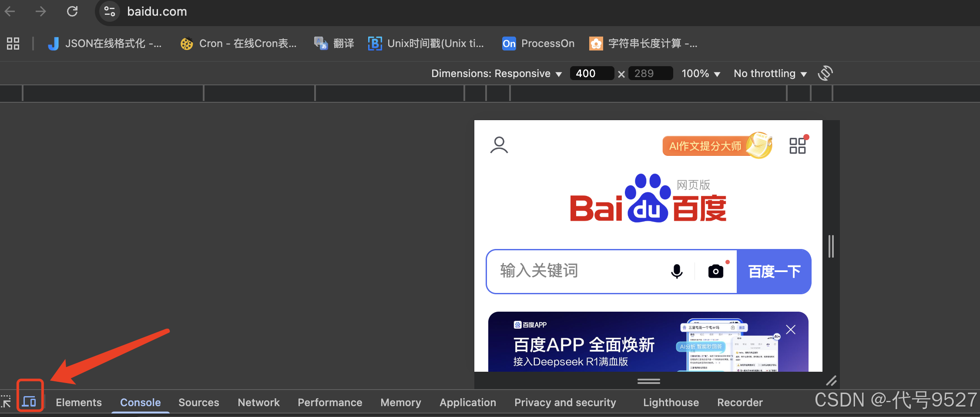Open the Baidu grid menu icon
Screen dimensions: 980x417
pyautogui.click(x=798, y=145)
